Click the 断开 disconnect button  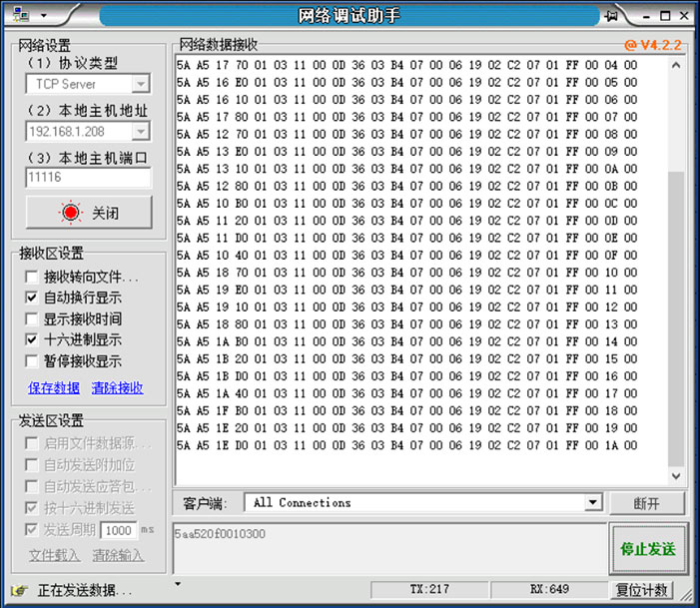click(646, 503)
